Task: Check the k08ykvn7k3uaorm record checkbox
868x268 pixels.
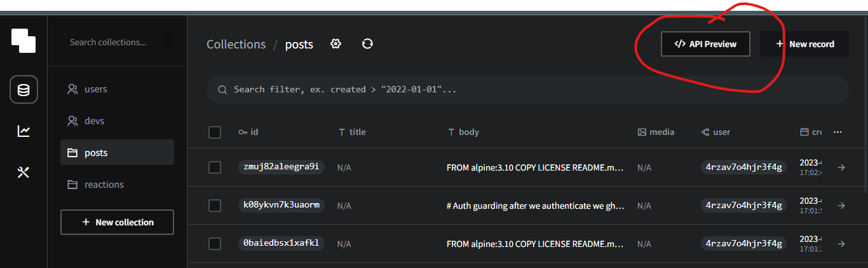Action: coord(215,206)
